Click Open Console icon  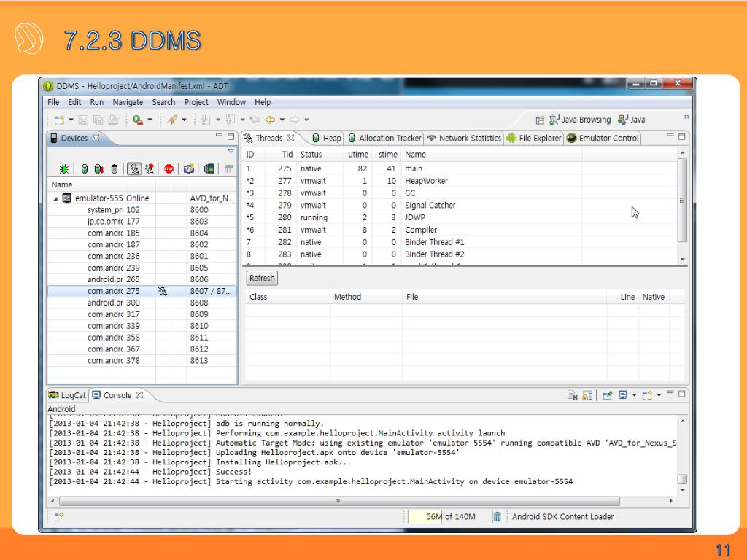647,395
